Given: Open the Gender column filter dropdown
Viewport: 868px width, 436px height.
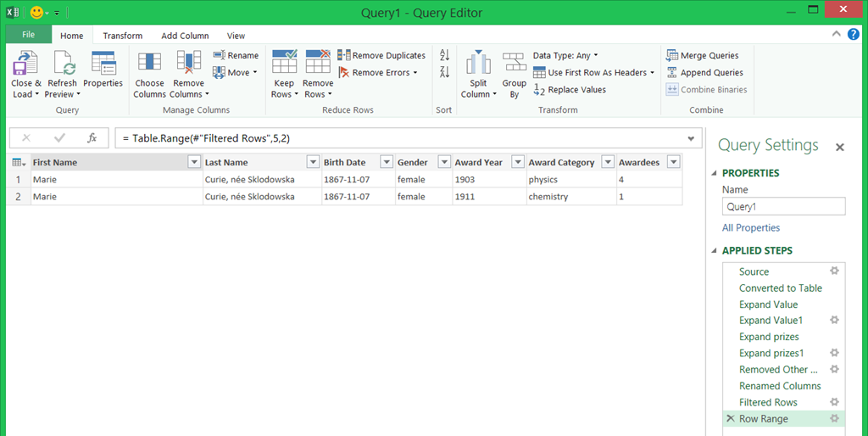Looking at the screenshot, I should point(442,163).
